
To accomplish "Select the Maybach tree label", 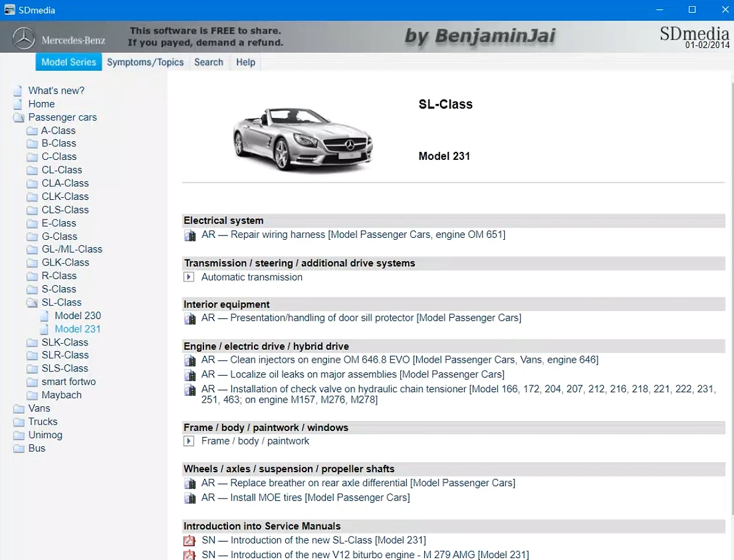I will point(61,395).
